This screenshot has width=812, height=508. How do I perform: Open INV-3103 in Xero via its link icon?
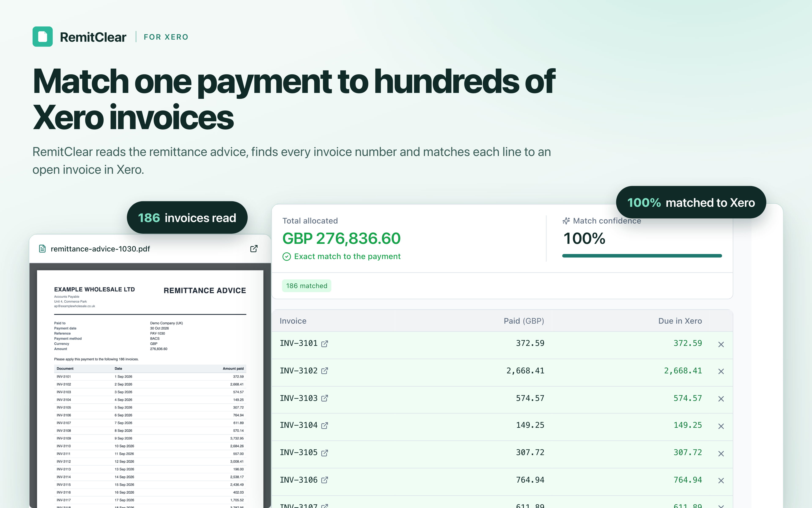coord(324,399)
